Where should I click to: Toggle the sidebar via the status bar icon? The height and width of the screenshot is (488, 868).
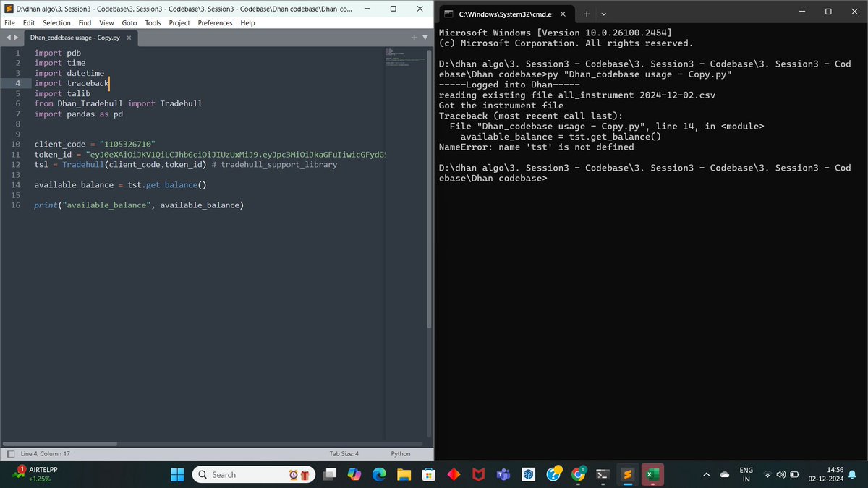tap(9, 453)
